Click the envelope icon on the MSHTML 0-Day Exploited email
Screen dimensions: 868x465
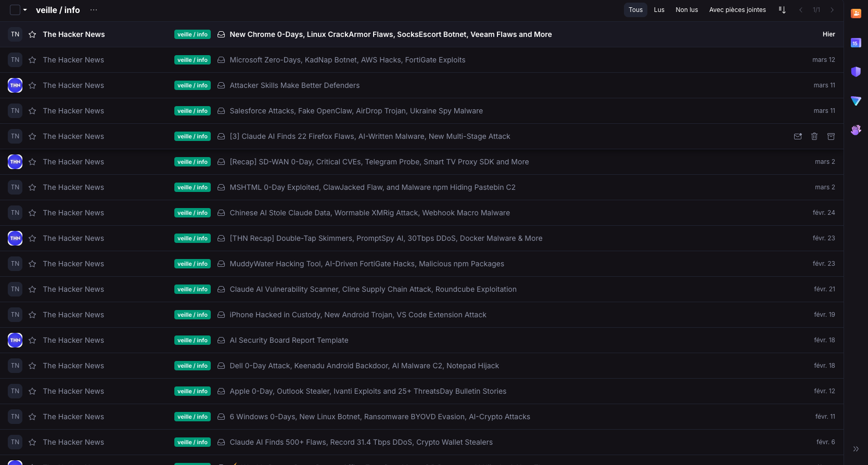coord(221,187)
